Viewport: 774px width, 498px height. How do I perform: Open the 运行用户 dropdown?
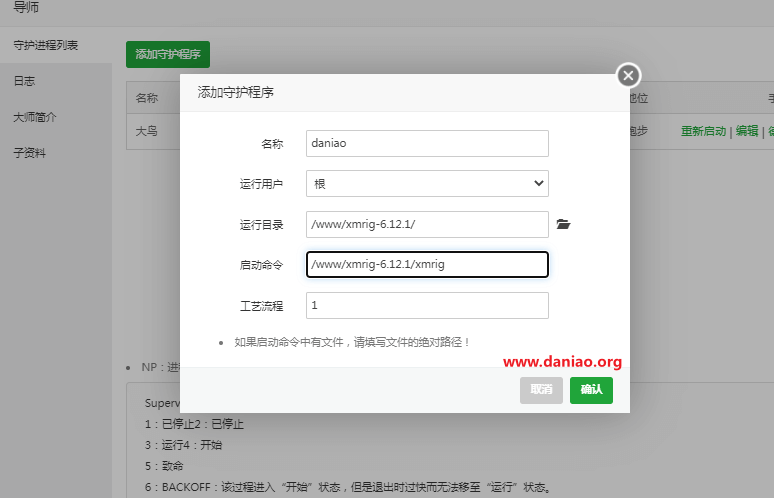(x=427, y=184)
